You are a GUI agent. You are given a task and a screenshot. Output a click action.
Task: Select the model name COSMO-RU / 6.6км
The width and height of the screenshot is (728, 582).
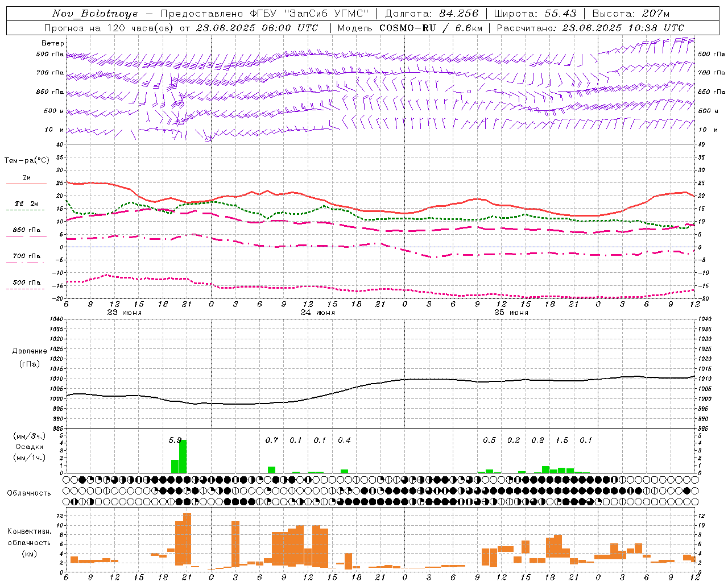pos(431,28)
